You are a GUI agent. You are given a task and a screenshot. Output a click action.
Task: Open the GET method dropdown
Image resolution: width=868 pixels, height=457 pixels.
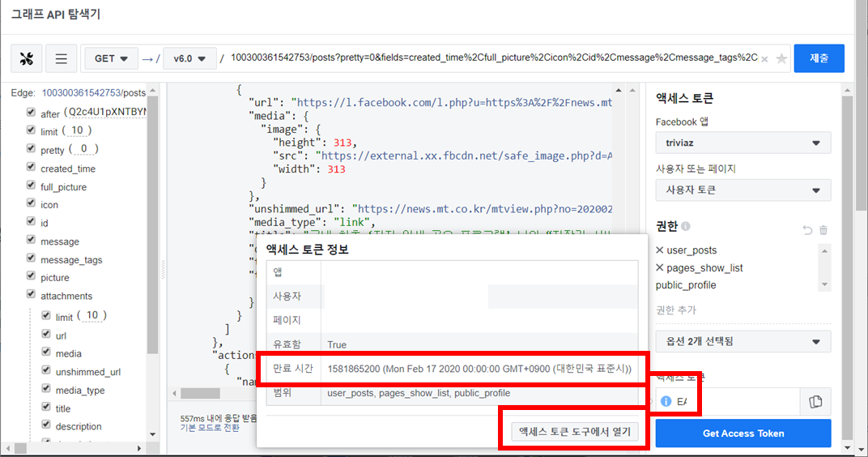pyautogui.click(x=111, y=58)
